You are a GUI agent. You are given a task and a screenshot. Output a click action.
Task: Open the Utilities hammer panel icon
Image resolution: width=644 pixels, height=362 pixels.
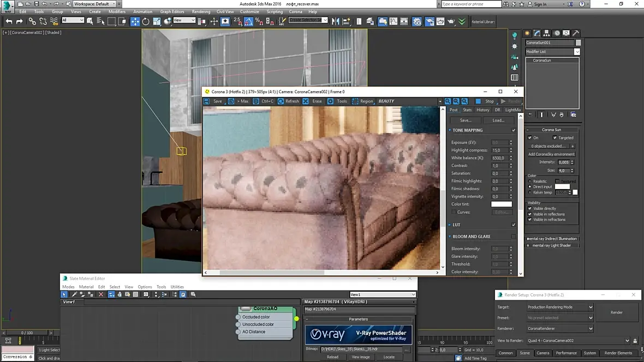click(x=576, y=33)
